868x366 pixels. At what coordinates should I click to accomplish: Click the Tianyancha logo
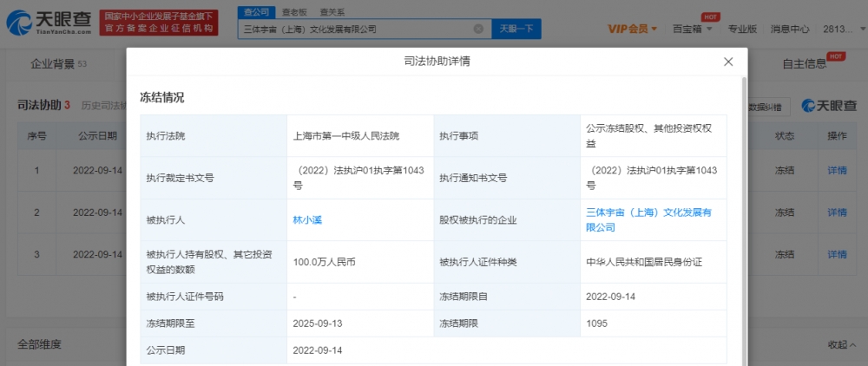49,23
